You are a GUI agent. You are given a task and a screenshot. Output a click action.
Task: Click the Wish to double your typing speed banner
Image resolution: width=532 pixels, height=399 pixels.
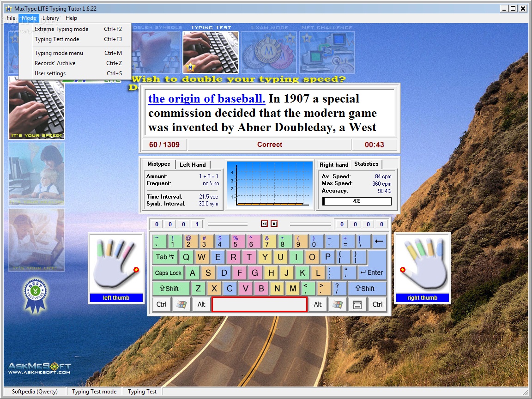coord(238,79)
